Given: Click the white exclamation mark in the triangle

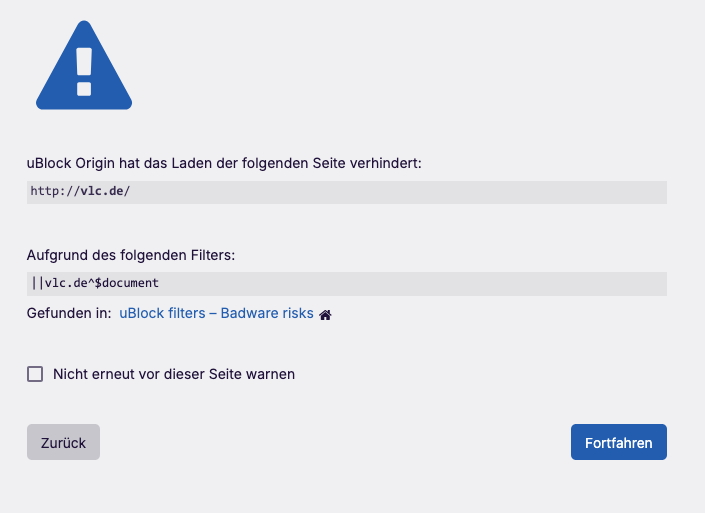Looking at the screenshot, I should click(x=84, y=69).
